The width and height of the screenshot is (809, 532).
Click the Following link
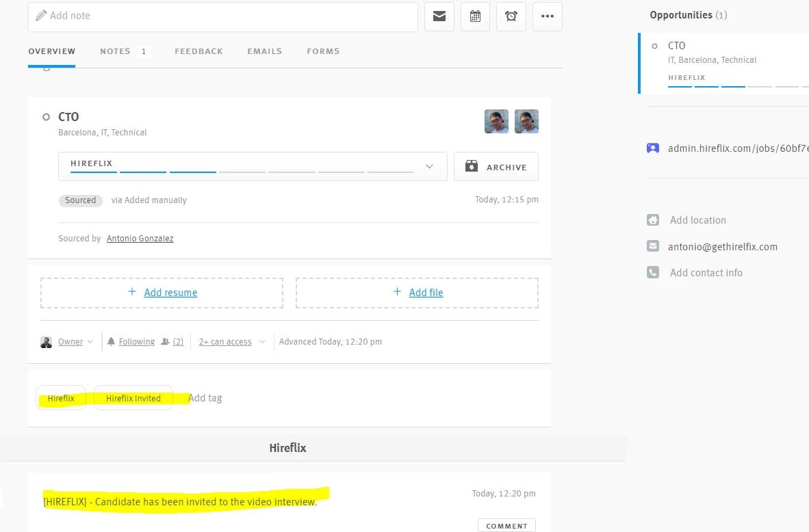[137, 342]
